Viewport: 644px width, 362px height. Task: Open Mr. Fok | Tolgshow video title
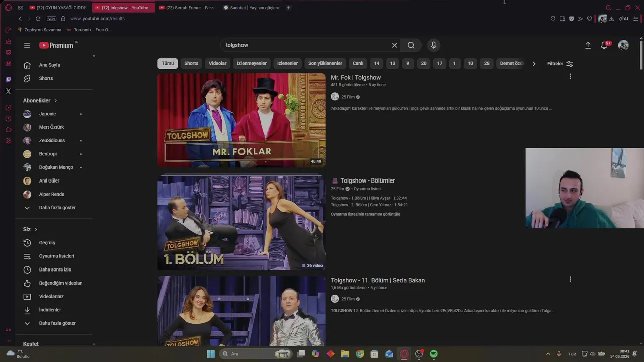[356, 78]
